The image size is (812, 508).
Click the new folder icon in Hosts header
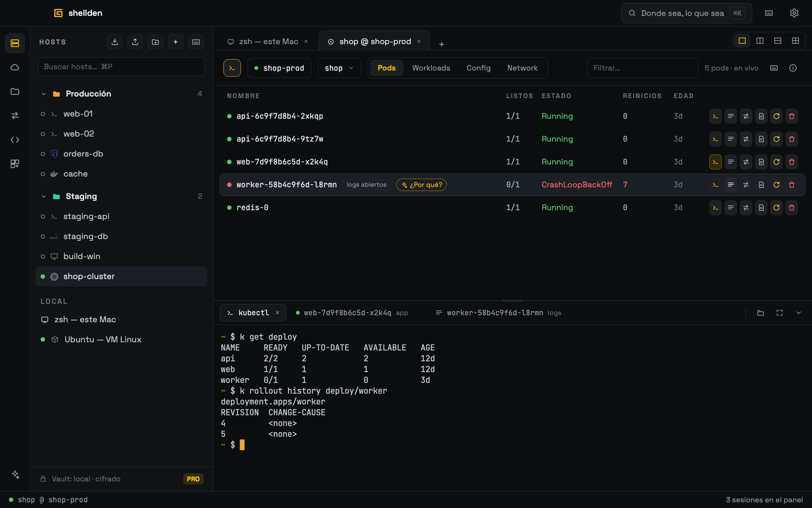(x=155, y=42)
